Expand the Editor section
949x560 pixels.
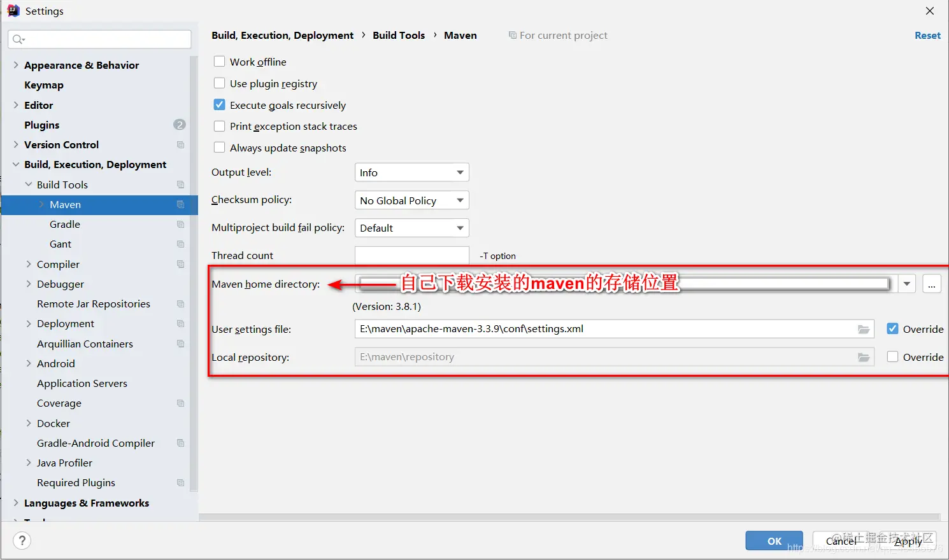tap(16, 105)
